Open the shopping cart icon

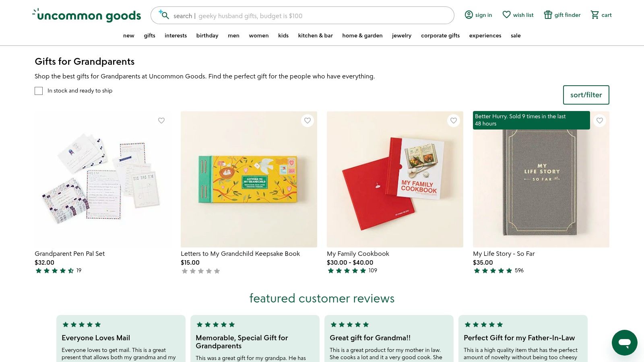[x=594, y=15]
